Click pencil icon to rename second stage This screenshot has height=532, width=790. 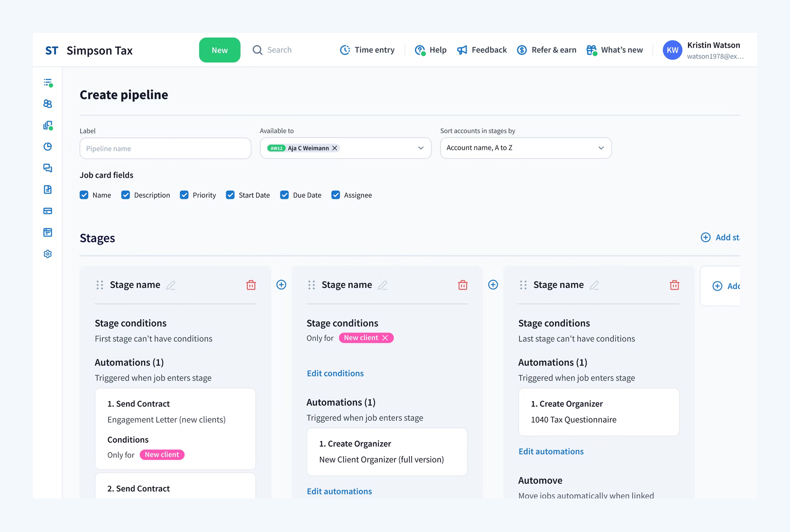[382, 285]
